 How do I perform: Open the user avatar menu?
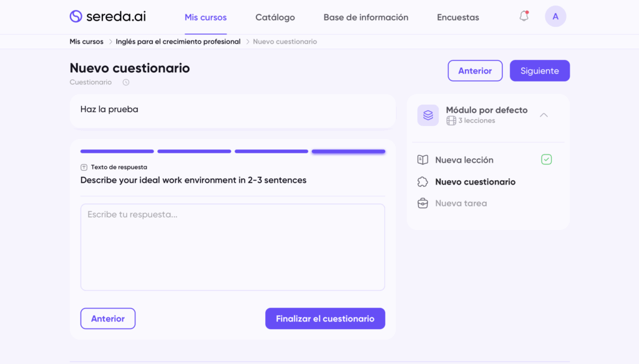pyautogui.click(x=555, y=17)
